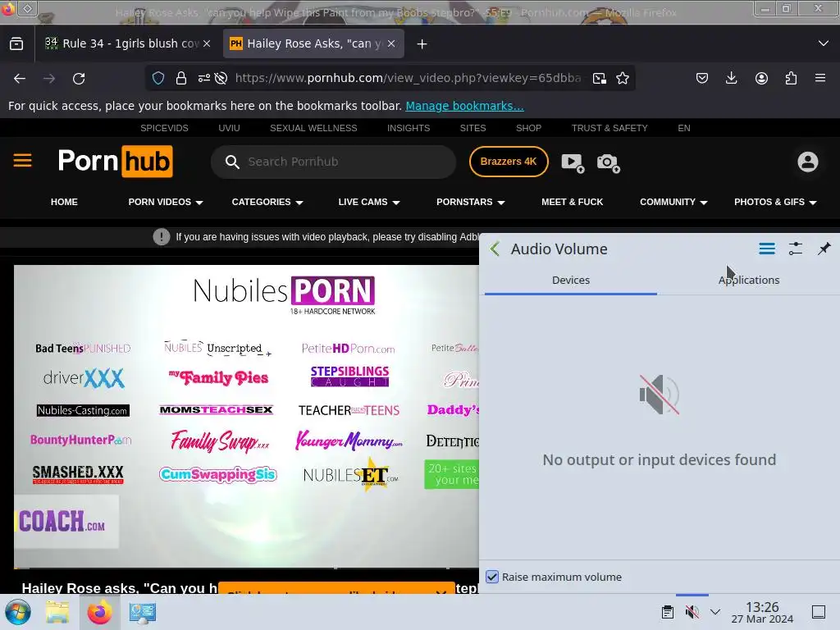The height and width of the screenshot is (630, 840).
Task: Open the SITES top menu item
Action: (x=472, y=128)
